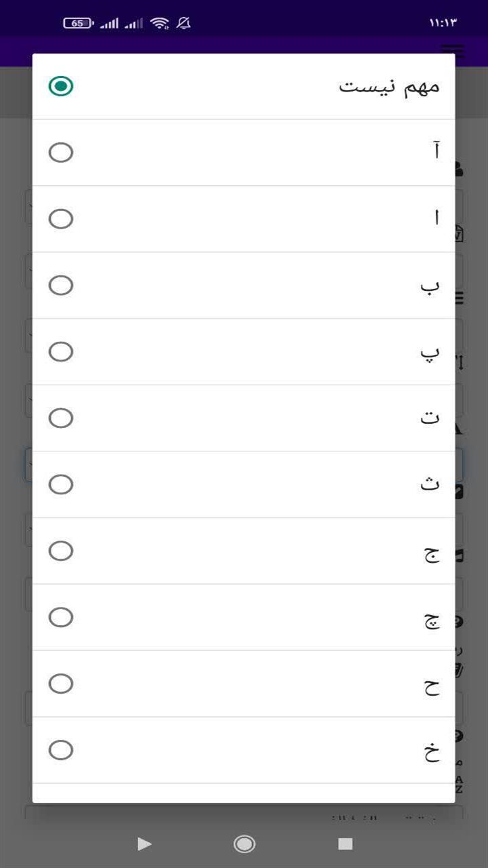
Task: Tap the battery indicator icon
Action: [79, 23]
